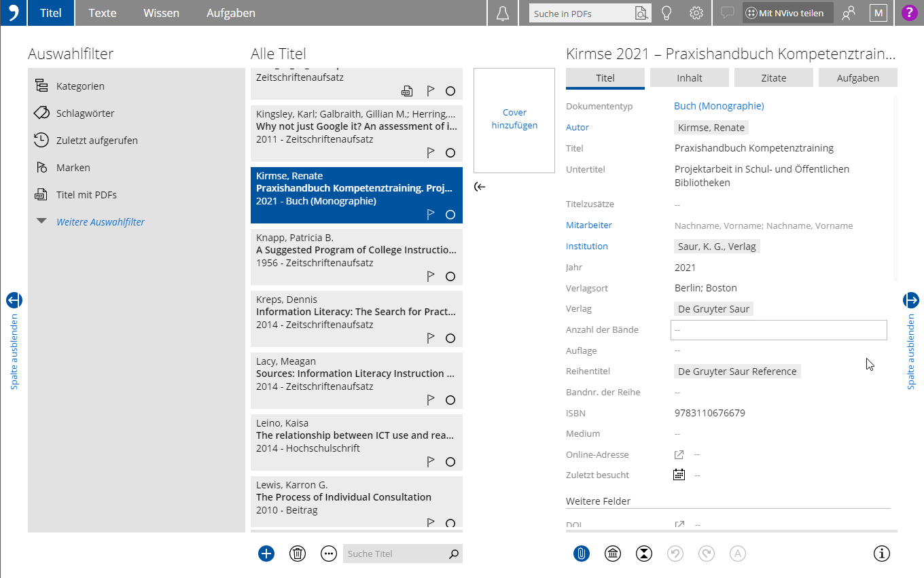Filter by Zuletzt aufgerufen

[x=97, y=141]
